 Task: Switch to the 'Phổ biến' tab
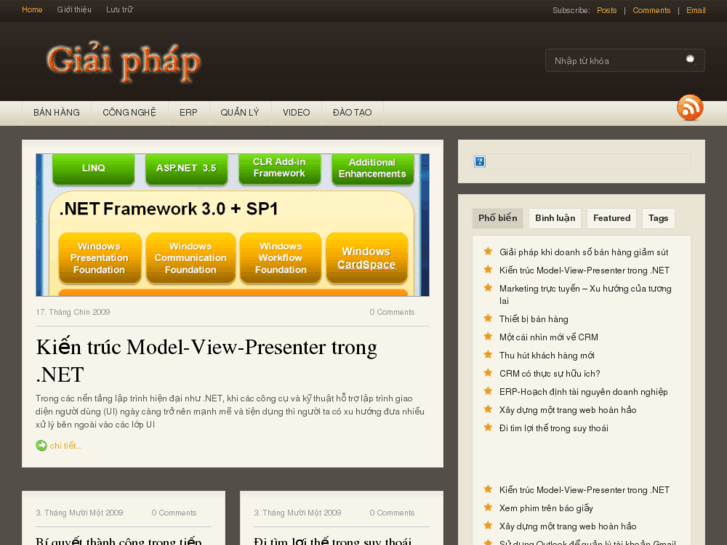(x=497, y=218)
